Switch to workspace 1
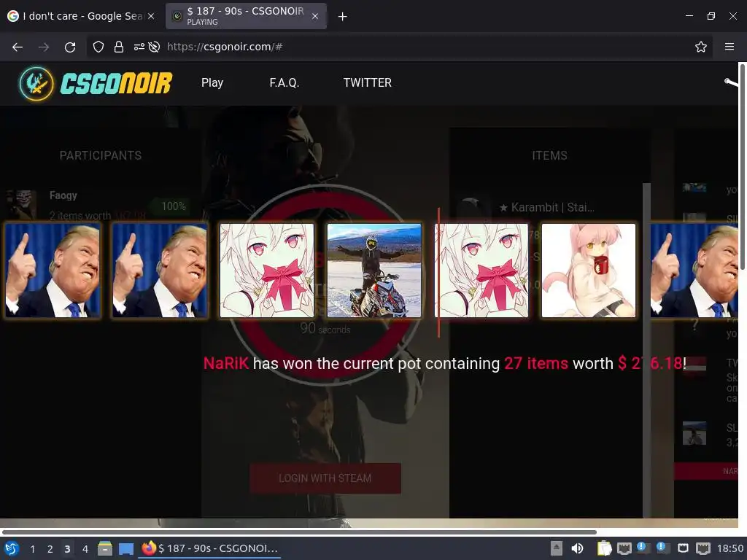Screen dimensions: 747x560 (x=32, y=548)
